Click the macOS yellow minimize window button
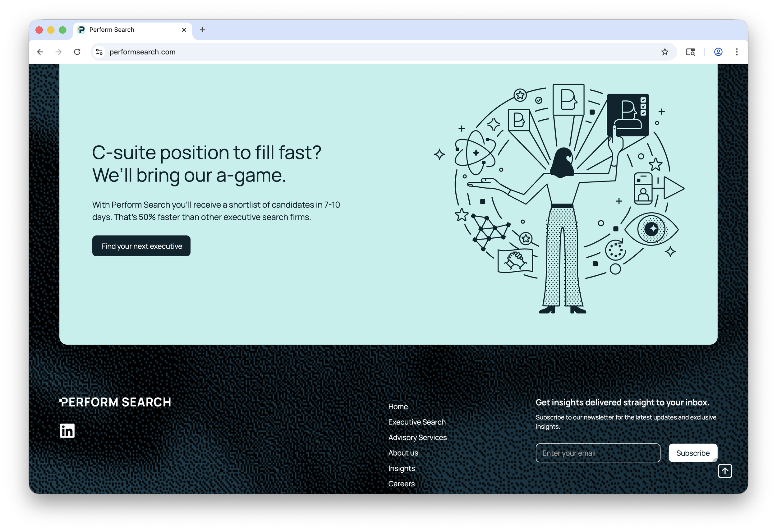Viewport: 777px width, 532px height. (x=51, y=30)
